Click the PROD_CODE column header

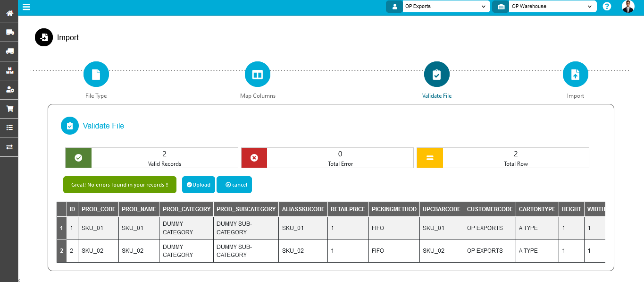pyautogui.click(x=98, y=209)
